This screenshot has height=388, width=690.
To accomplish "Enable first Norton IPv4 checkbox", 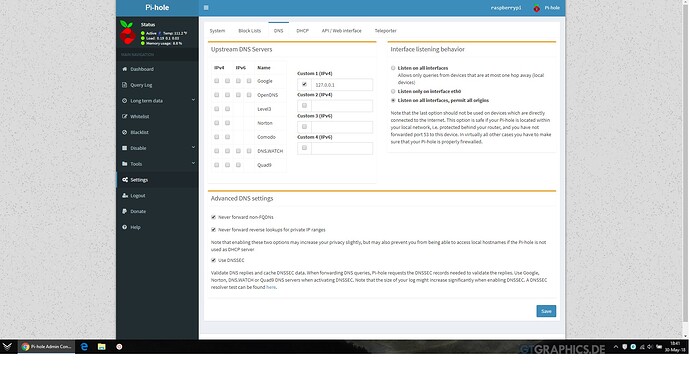I will [217, 123].
